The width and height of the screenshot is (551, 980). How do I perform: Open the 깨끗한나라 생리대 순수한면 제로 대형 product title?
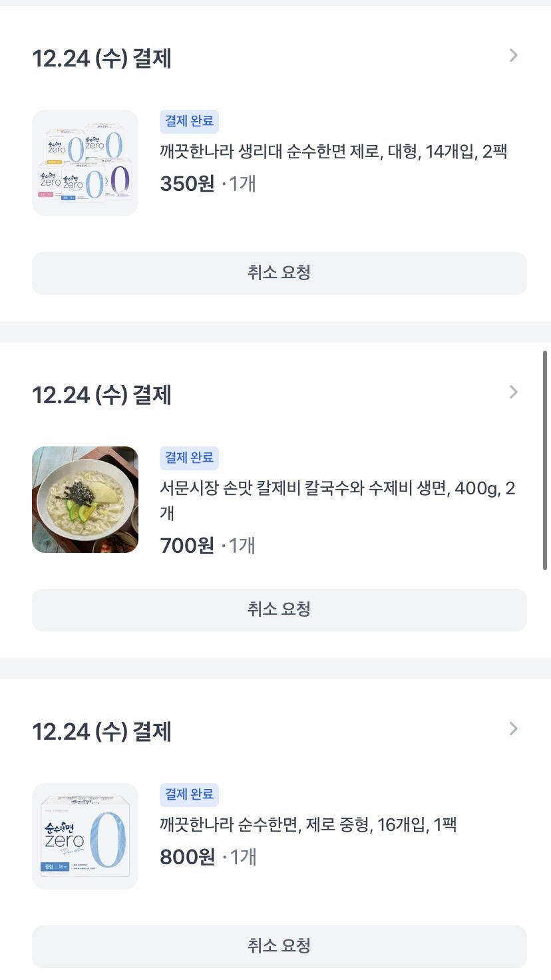point(333,152)
